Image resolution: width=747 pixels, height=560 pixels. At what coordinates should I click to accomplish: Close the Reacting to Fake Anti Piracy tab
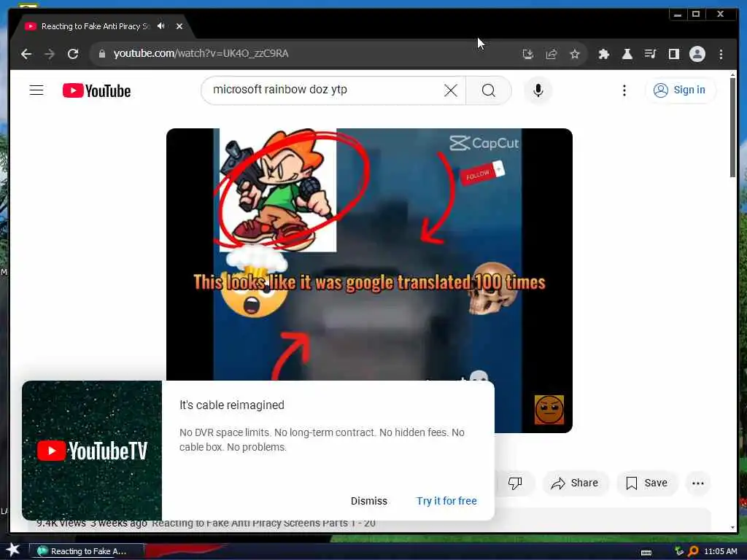point(179,26)
